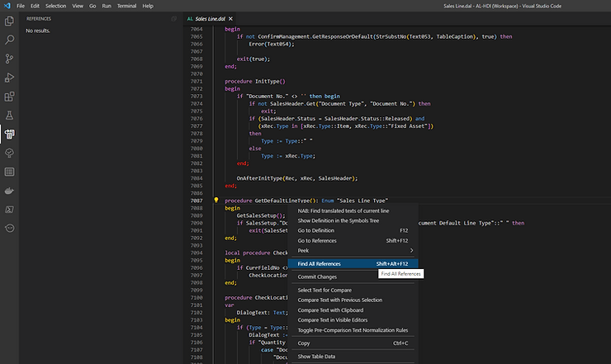611x364 pixels.
Task: Open the Selection menu in menu bar
Action: click(x=55, y=6)
